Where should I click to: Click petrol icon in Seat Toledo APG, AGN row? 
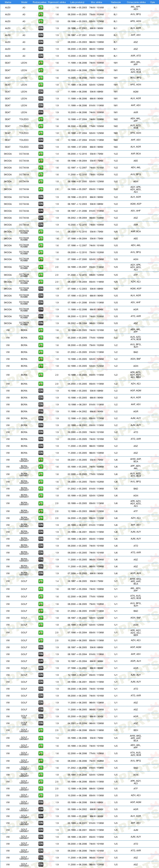pos(40,133)
